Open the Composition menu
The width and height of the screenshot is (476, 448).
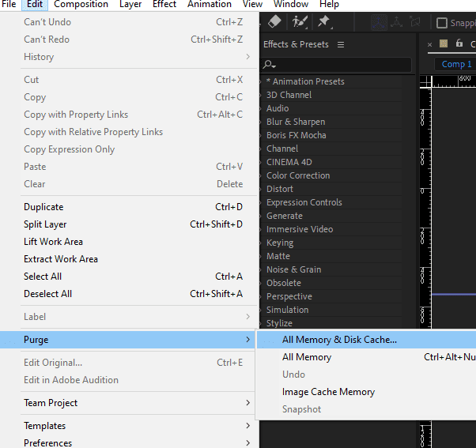pos(81,5)
